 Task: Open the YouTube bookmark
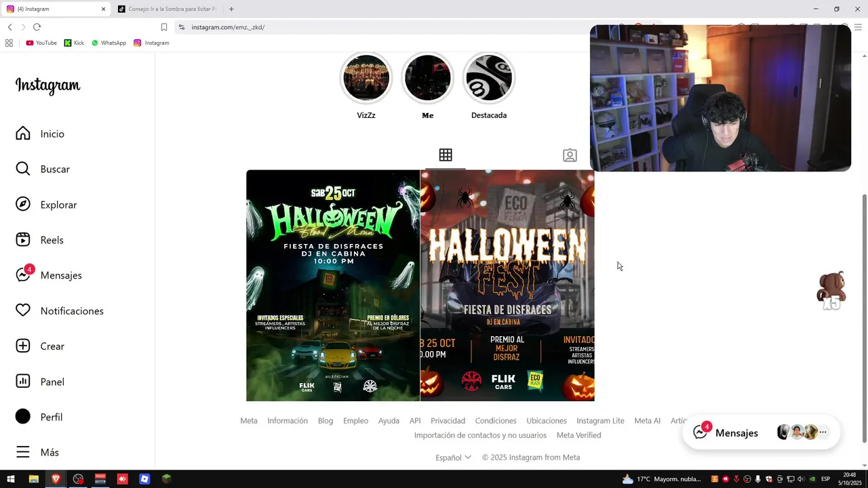coord(41,43)
